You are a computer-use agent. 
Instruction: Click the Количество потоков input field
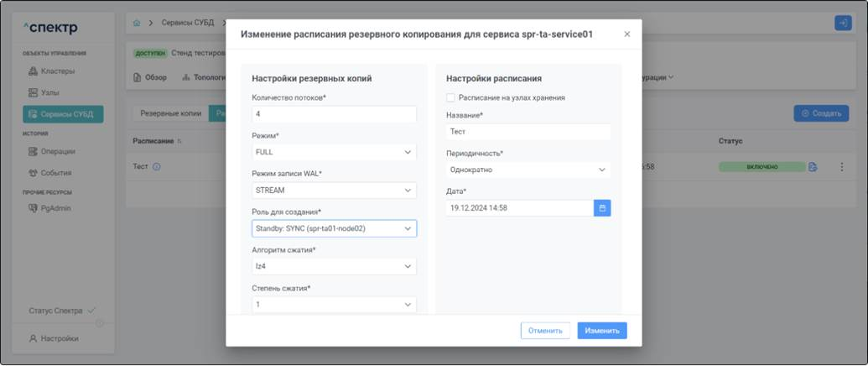[x=334, y=113]
